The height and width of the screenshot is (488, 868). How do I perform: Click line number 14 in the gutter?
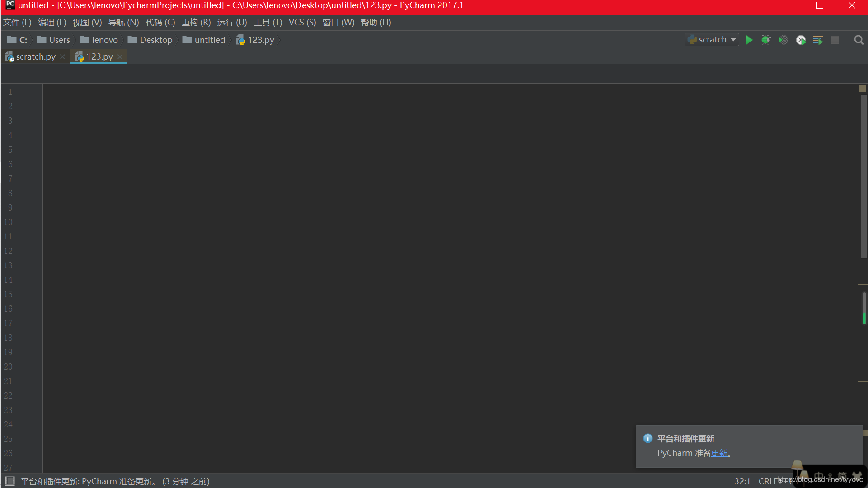click(x=9, y=280)
